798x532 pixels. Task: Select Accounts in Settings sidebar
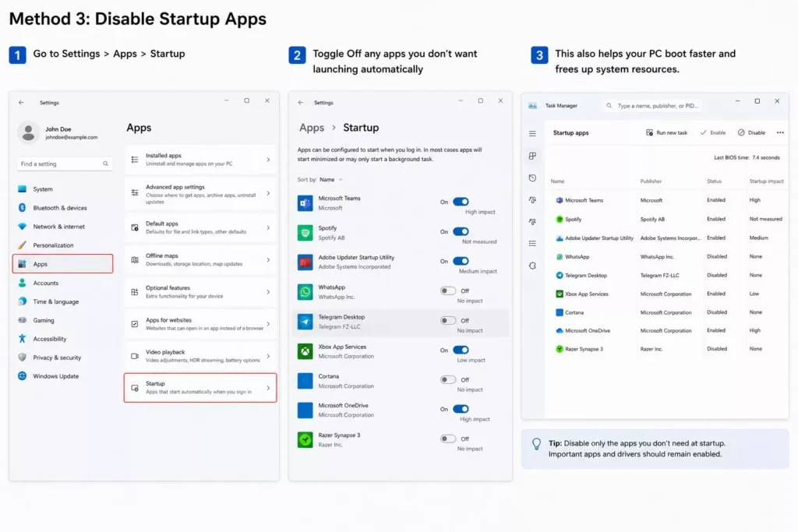point(62,283)
